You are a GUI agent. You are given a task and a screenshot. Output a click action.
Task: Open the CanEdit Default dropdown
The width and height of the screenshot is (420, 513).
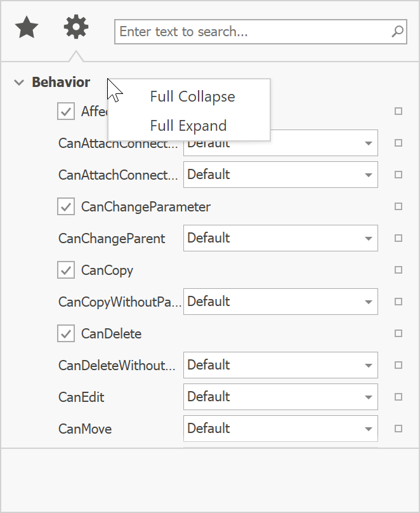coord(369,397)
